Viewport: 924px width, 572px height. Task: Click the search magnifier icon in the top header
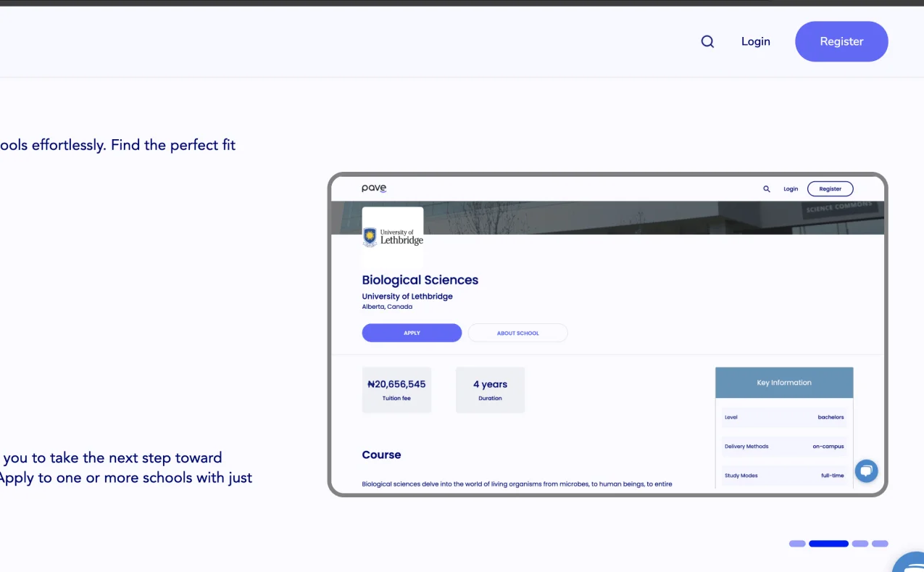click(x=707, y=42)
